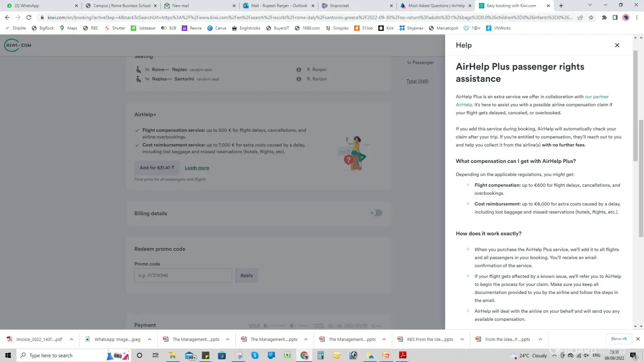Open the AirHelp Learn more link
This screenshot has height=362, width=644.
197,168
